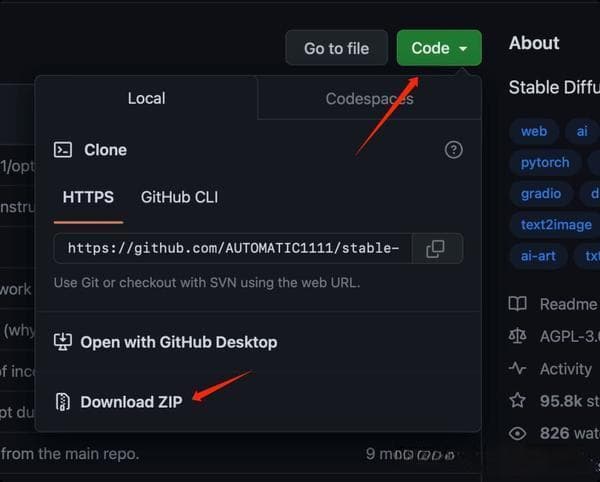Open the Activity link
Image resolution: width=600 pixels, height=482 pixels.
(x=566, y=369)
